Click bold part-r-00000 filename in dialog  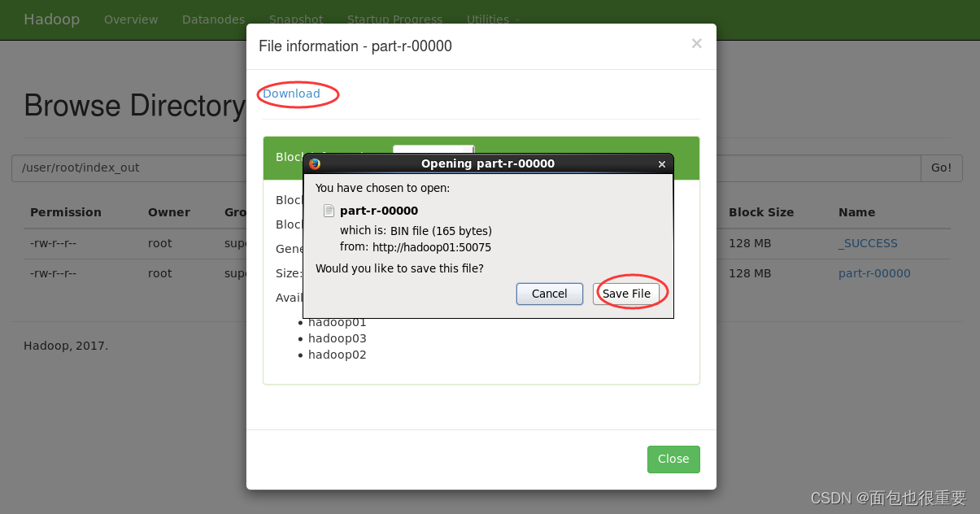click(379, 211)
